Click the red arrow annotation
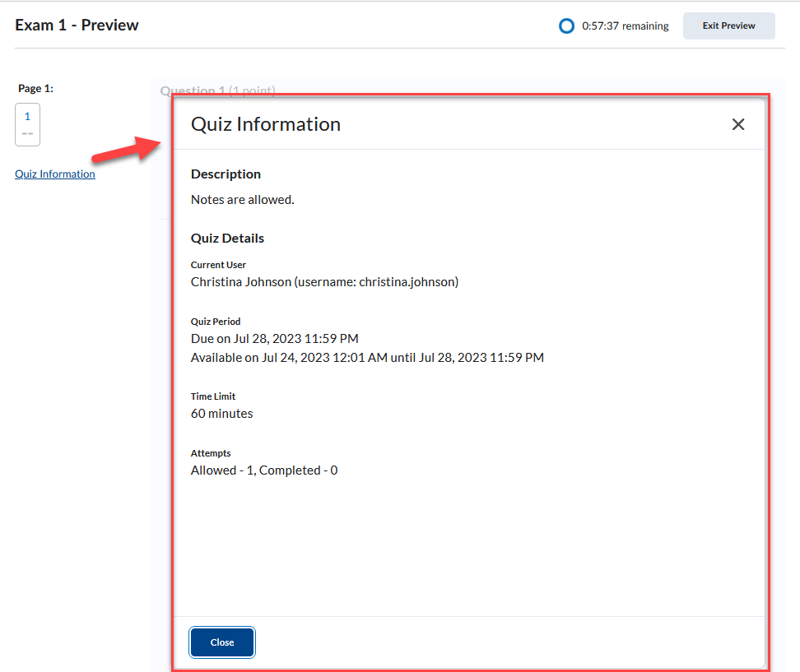The image size is (800, 672). pos(126,151)
